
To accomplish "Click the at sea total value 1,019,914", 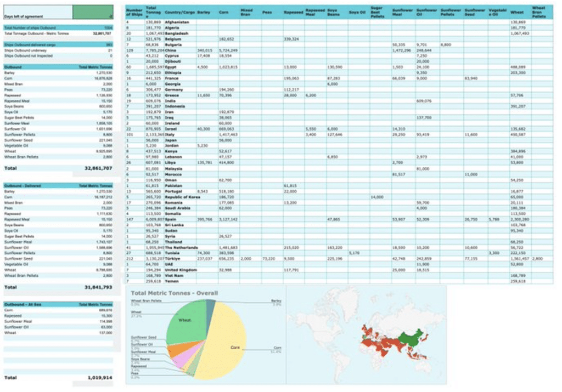I will 100,378.
